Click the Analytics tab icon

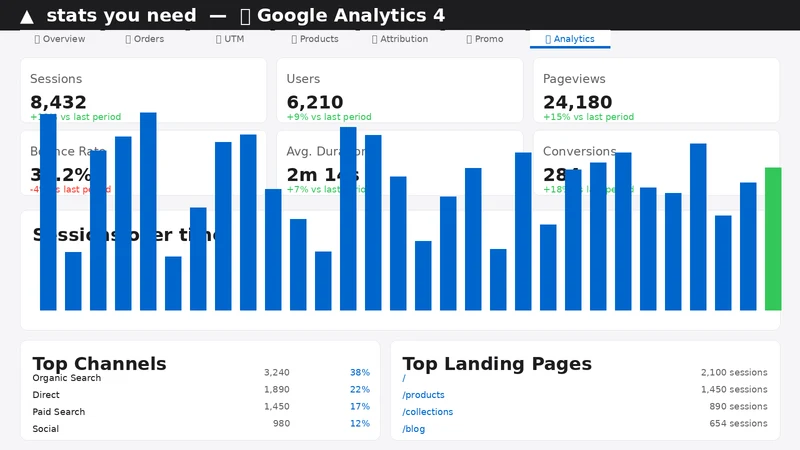pos(548,39)
